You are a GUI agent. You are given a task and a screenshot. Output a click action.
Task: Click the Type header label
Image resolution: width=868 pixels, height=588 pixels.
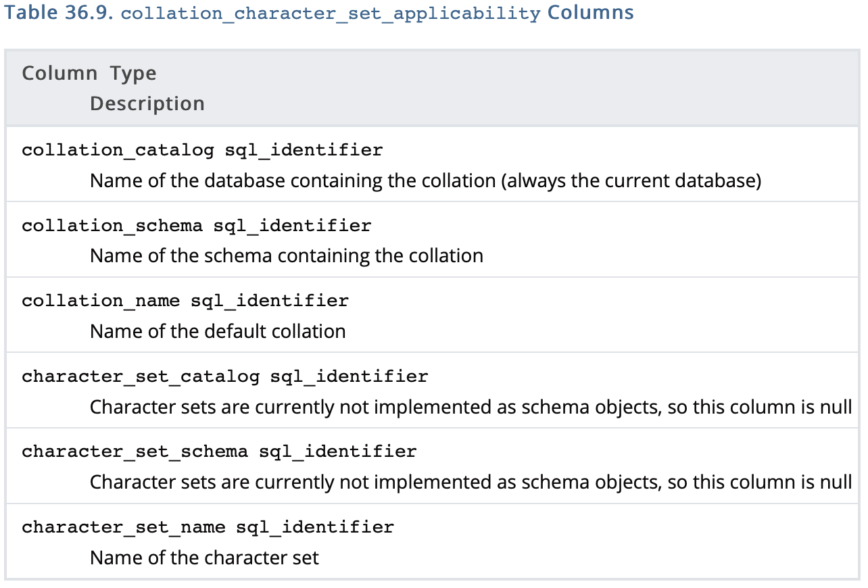133,73
